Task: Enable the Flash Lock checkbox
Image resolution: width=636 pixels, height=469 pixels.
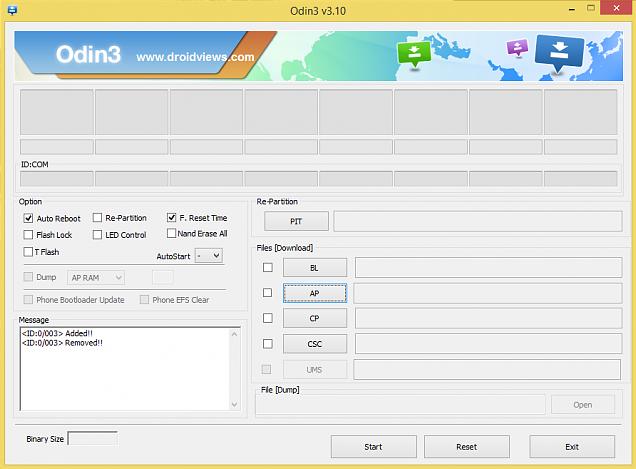Action: click(28, 234)
